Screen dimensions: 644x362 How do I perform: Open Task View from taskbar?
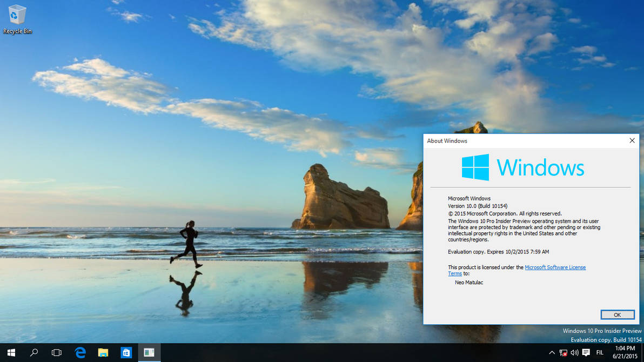tap(57, 353)
